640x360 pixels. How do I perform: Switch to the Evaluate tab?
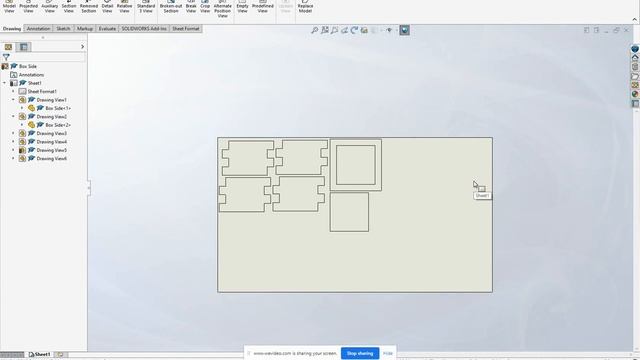pos(107,29)
